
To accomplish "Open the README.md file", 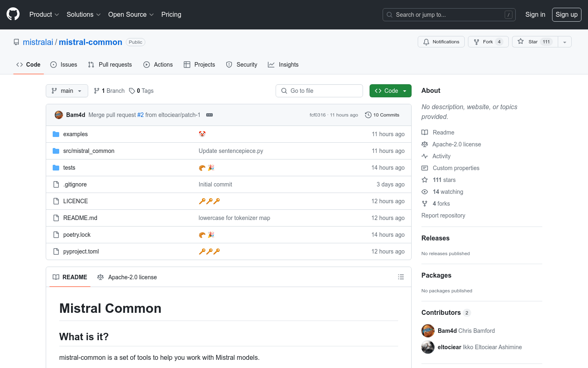I will click(80, 218).
